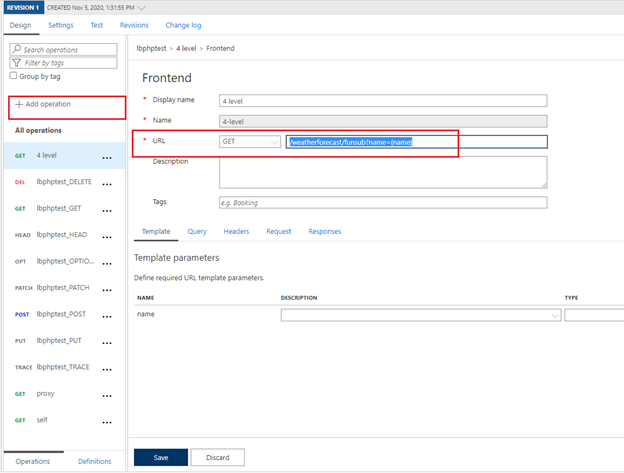
Task: Select the lbphptest_PATCH operation
Action: (x=64, y=288)
